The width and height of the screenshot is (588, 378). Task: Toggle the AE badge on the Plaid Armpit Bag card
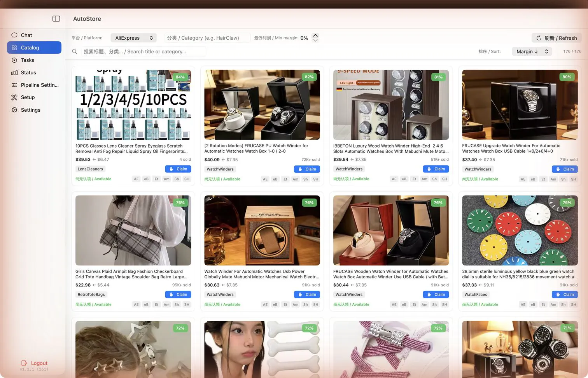136,304
